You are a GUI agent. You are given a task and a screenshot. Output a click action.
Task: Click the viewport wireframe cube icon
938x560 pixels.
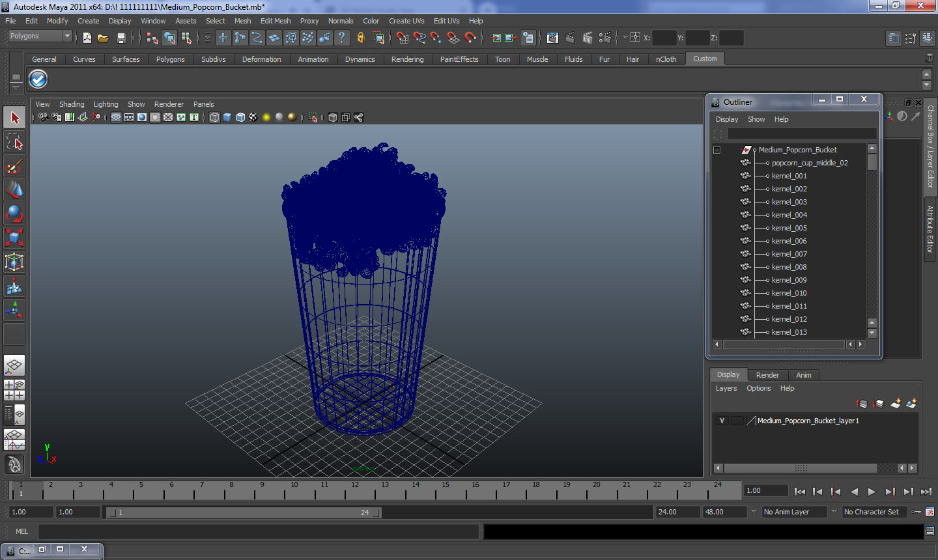tap(214, 117)
